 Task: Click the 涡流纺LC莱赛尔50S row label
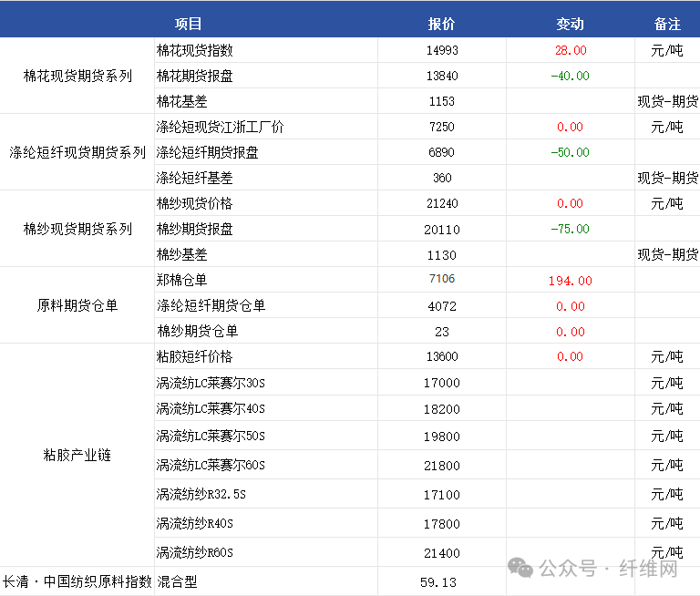[211, 436]
